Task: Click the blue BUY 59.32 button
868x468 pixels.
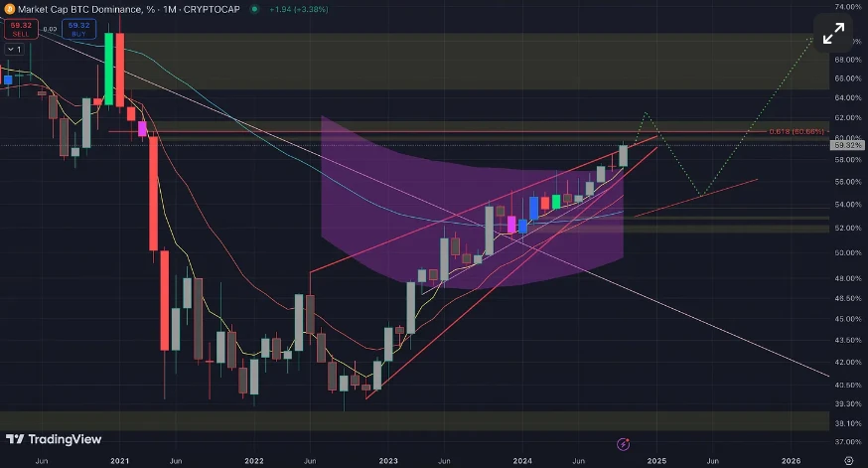Action: [78, 30]
